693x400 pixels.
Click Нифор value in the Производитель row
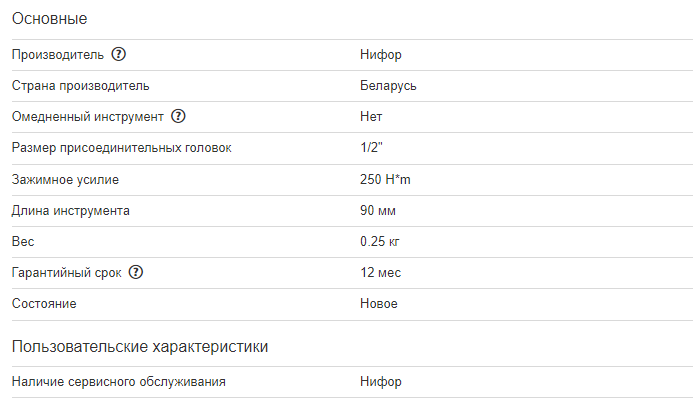click(381, 55)
